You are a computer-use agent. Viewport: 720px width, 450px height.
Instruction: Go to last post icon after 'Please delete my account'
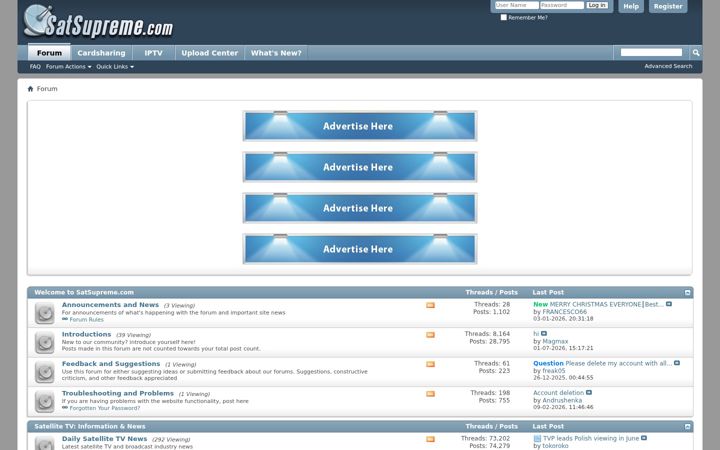[677, 363]
